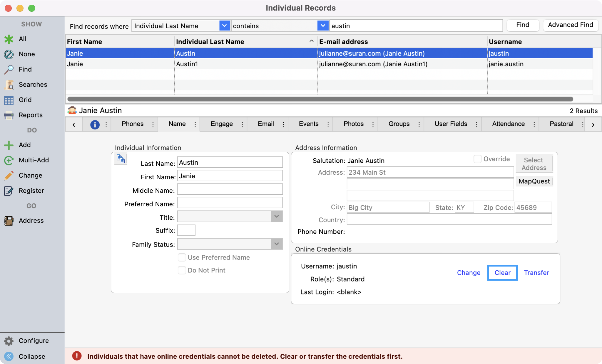Click the Reports printer icon

pyautogui.click(x=9, y=115)
